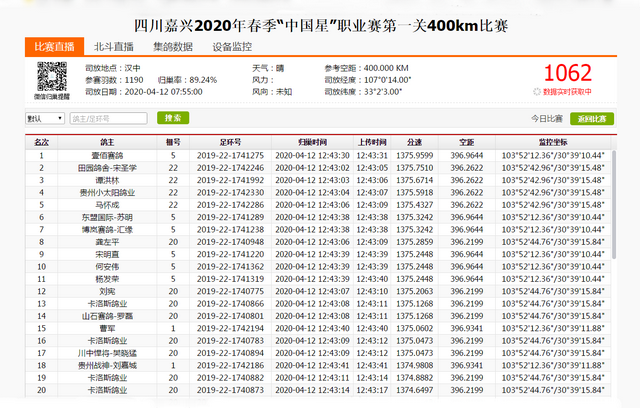Image resolution: width=640 pixels, height=408 pixels.
Task: Click the 归巢时间 column header
Action: click(310, 143)
